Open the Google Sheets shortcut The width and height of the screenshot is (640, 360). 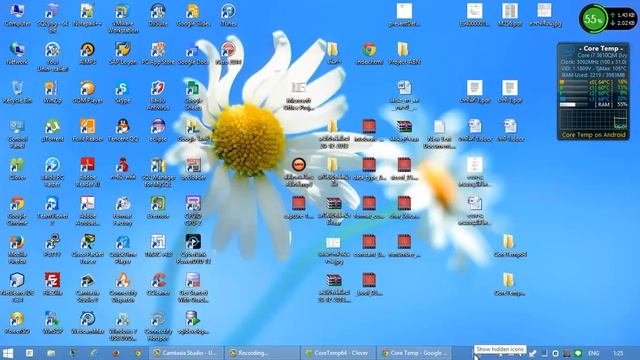193,96
